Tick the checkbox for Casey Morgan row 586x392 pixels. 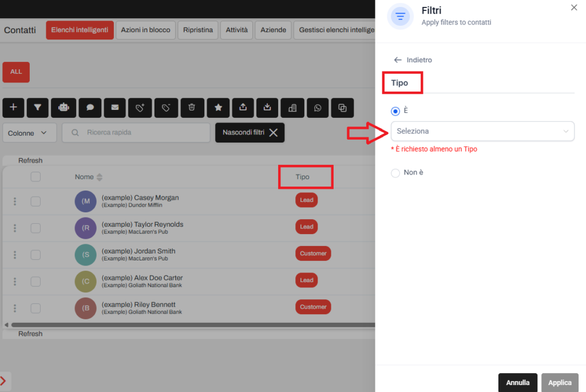[35, 201]
